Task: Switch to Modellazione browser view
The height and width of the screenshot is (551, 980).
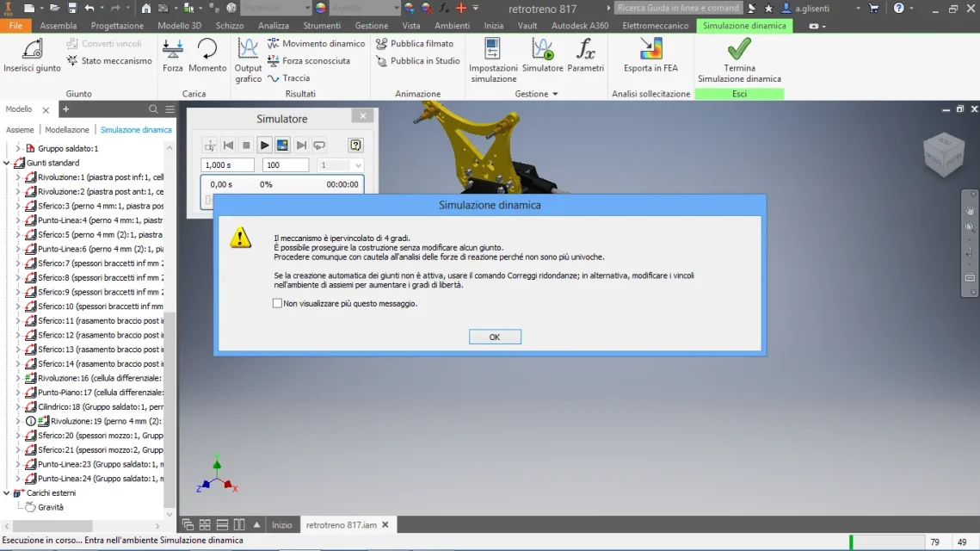Action: (67, 129)
